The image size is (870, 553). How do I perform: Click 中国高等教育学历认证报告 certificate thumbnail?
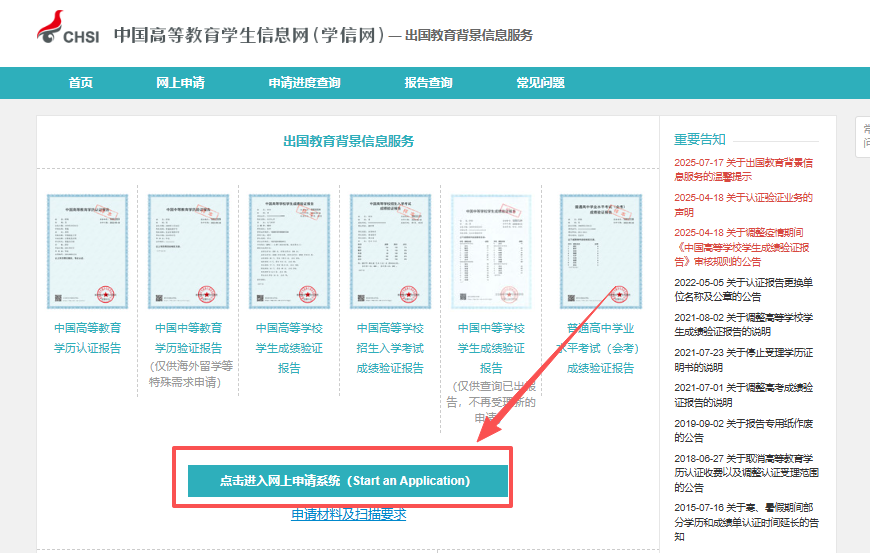(x=88, y=251)
